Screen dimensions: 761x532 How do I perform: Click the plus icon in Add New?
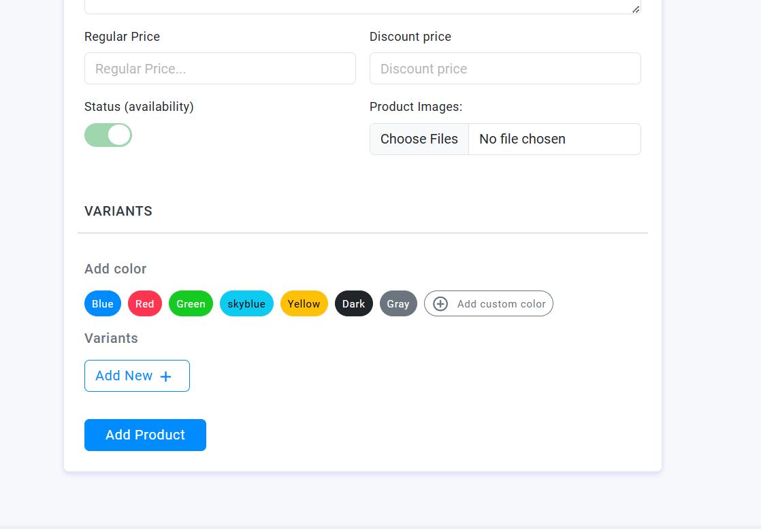(165, 376)
